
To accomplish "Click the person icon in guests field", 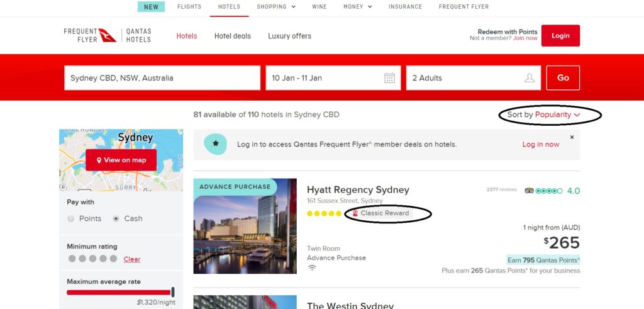I will [530, 78].
